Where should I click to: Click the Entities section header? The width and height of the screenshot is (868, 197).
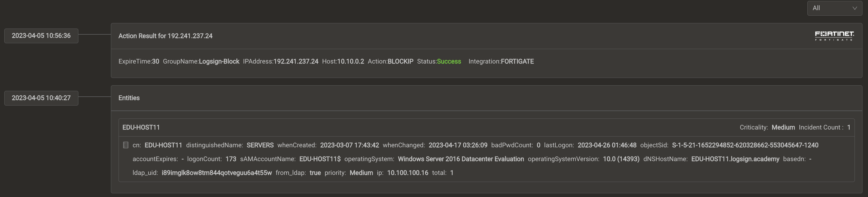[x=129, y=98]
